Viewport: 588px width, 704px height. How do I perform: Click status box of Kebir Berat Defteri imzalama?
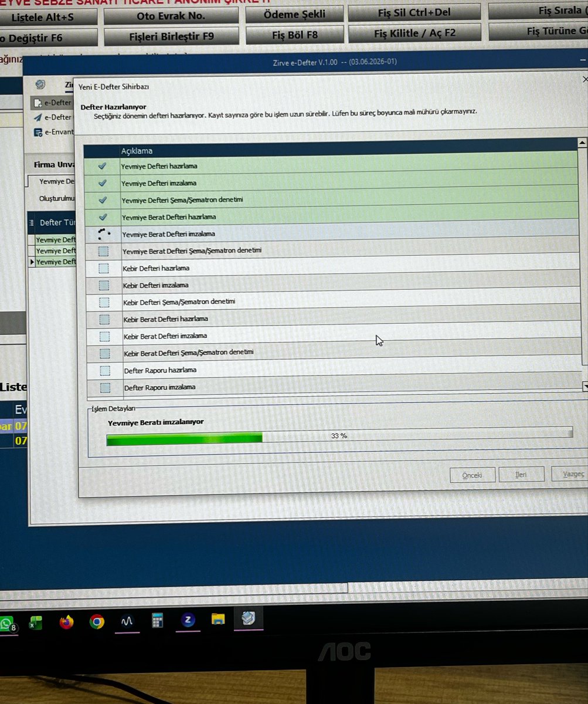click(x=104, y=337)
